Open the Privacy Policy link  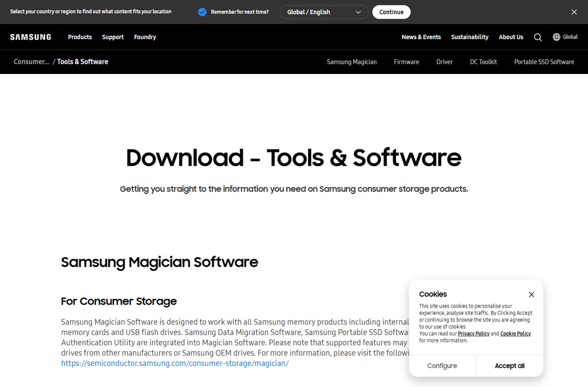click(x=474, y=334)
